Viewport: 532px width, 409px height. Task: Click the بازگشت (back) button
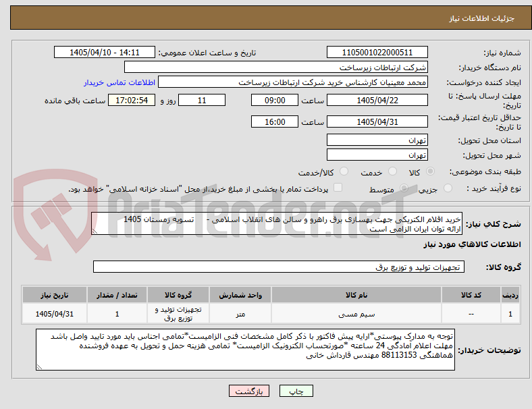point(249,391)
